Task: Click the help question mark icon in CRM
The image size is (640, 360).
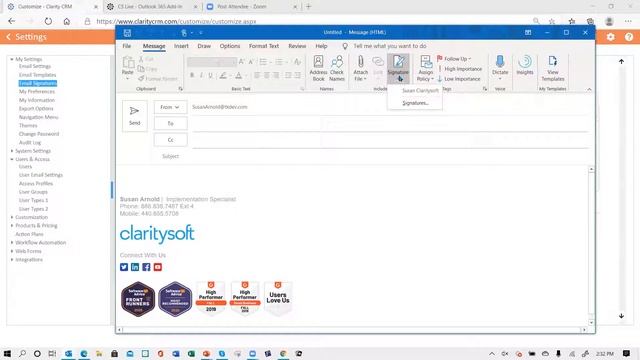Action: click(x=629, y=37)
